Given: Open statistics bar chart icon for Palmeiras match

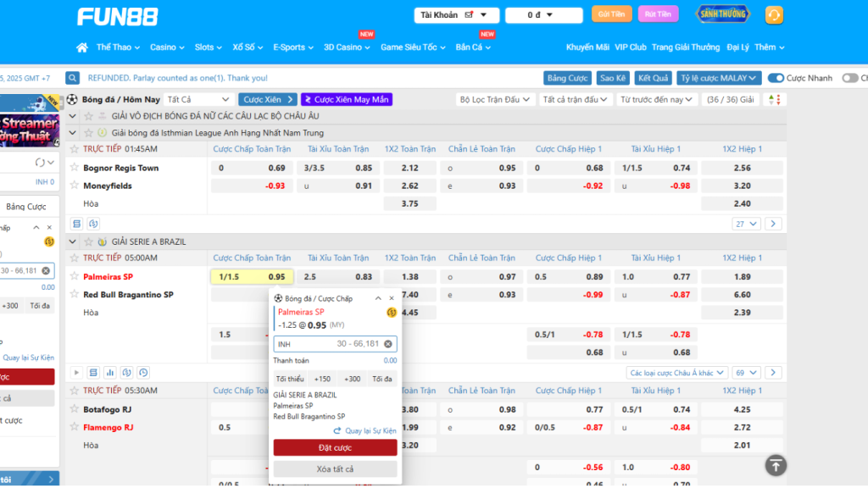Looking at the screenshot, I should [109, 373].
